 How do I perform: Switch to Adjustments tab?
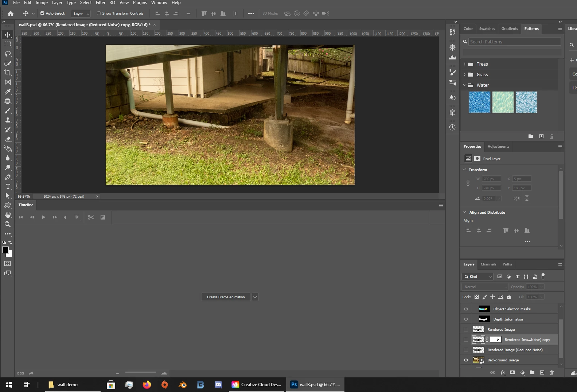coord(498,146)
